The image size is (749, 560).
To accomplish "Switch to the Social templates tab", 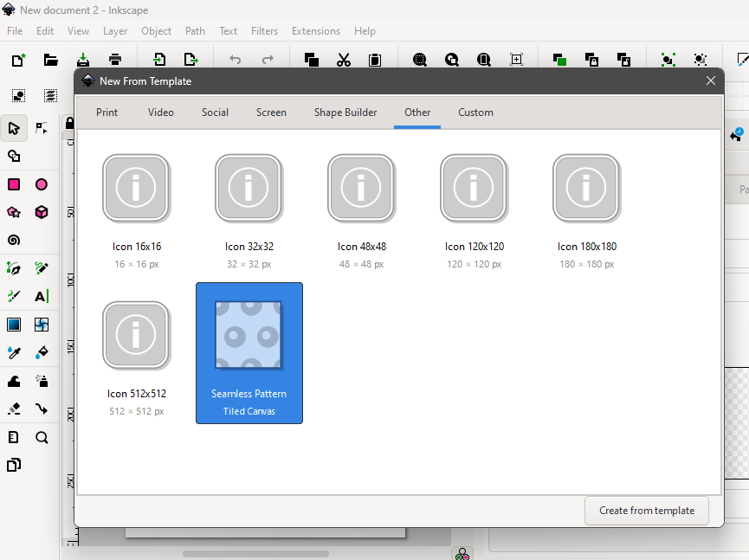I will [x=215, y=113].
